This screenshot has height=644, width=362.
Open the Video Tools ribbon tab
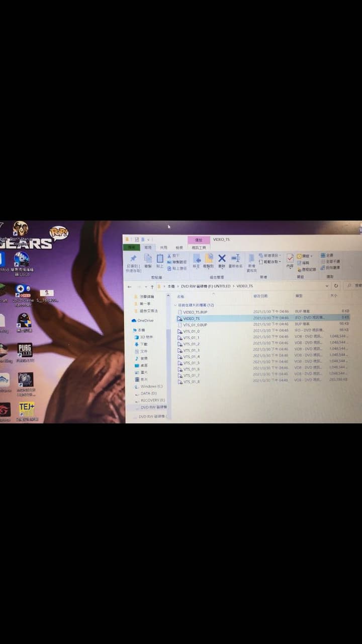coord(199,248)
